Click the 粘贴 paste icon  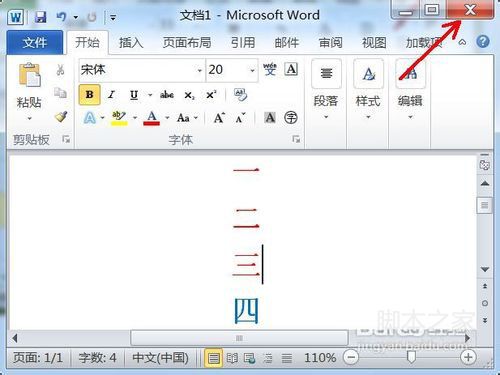pos(30,75)
